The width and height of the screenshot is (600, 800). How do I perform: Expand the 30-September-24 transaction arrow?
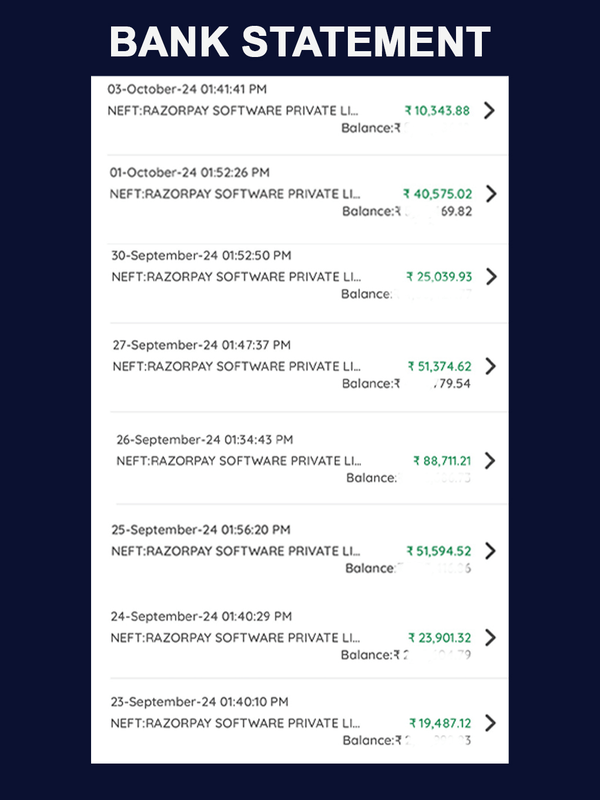(490, 276)
